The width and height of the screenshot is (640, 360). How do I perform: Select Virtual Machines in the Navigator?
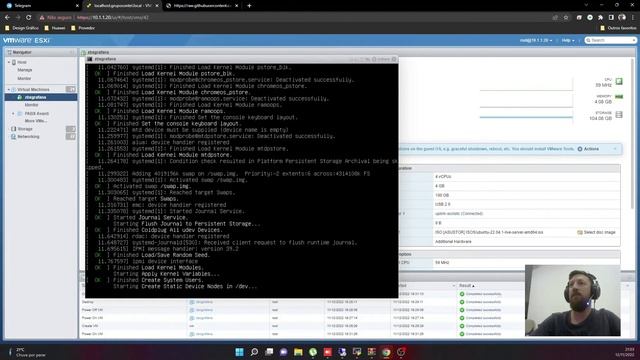point(33,89)
